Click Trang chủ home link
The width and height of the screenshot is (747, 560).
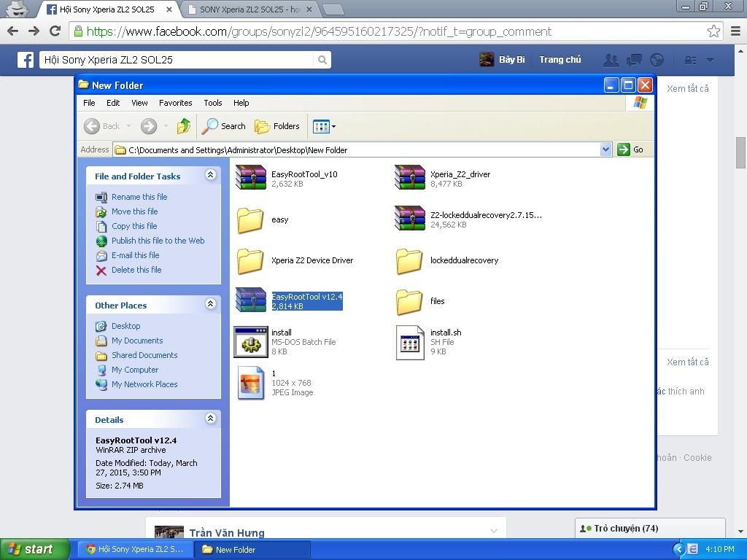click(x=560, y=60)
